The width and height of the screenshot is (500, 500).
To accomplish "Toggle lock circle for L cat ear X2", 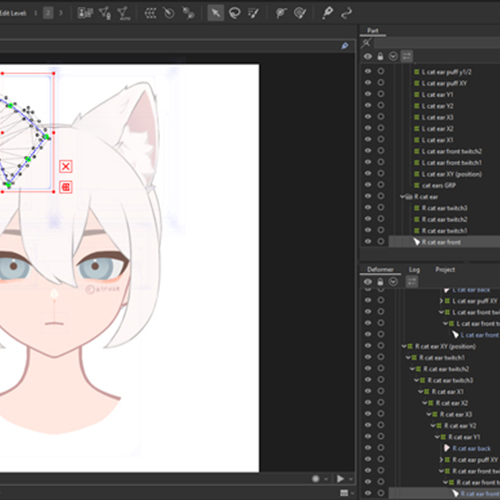I will [381, 128].
